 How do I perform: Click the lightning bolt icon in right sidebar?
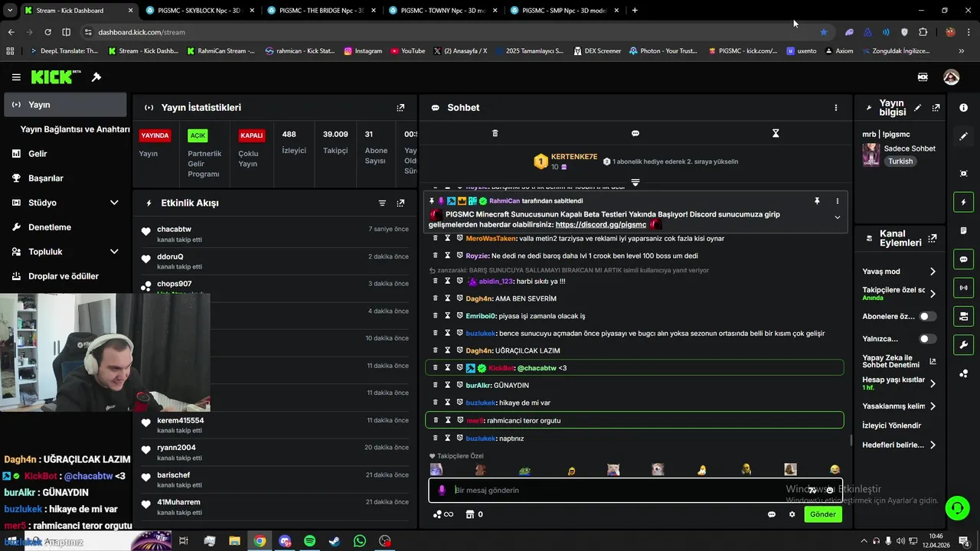(x=963, y=202)
